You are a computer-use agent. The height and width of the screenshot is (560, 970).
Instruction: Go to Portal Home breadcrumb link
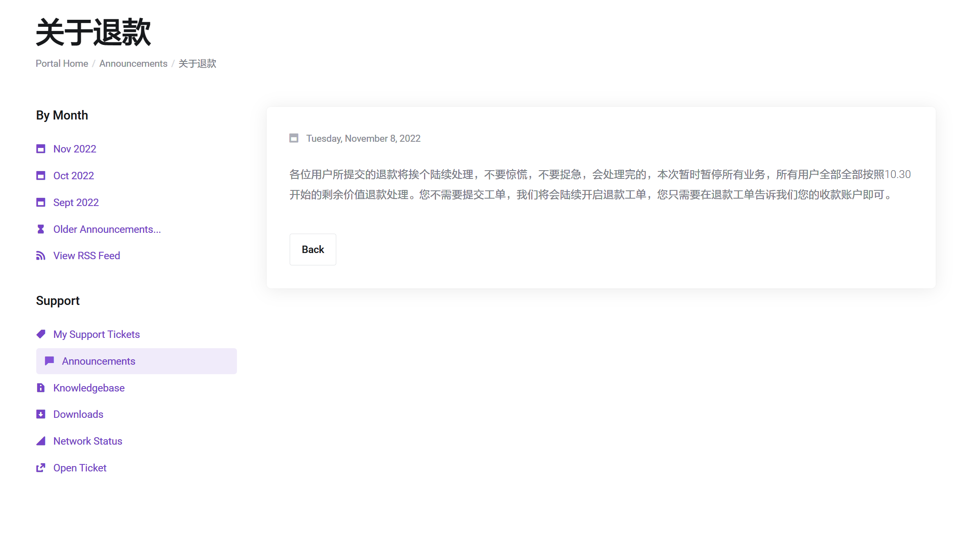[x=62, y=63]
